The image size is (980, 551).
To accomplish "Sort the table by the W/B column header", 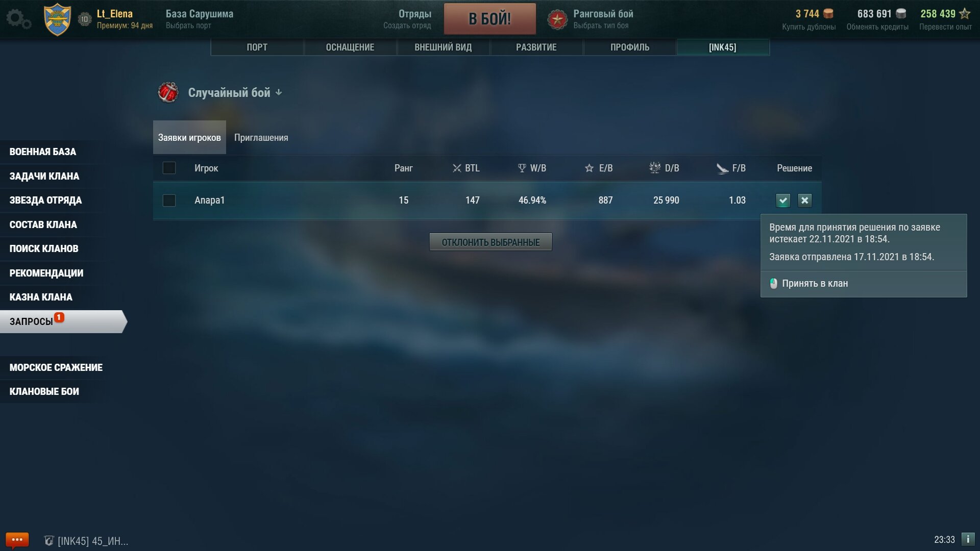I will tap(532, 168).
